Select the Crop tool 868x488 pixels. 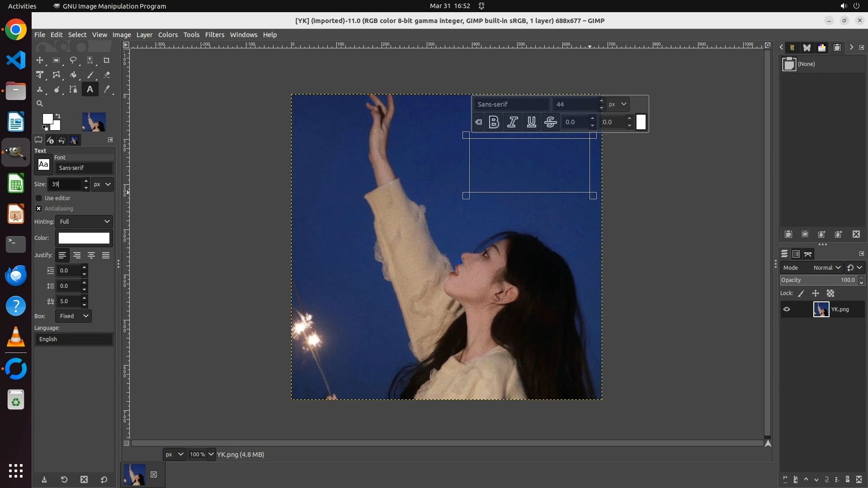[107, 60]
